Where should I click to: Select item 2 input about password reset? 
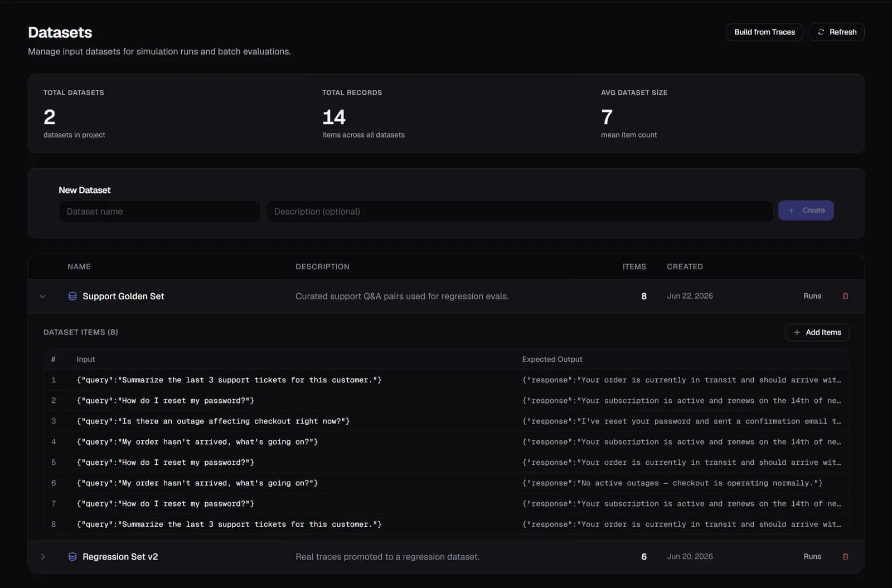166,400
